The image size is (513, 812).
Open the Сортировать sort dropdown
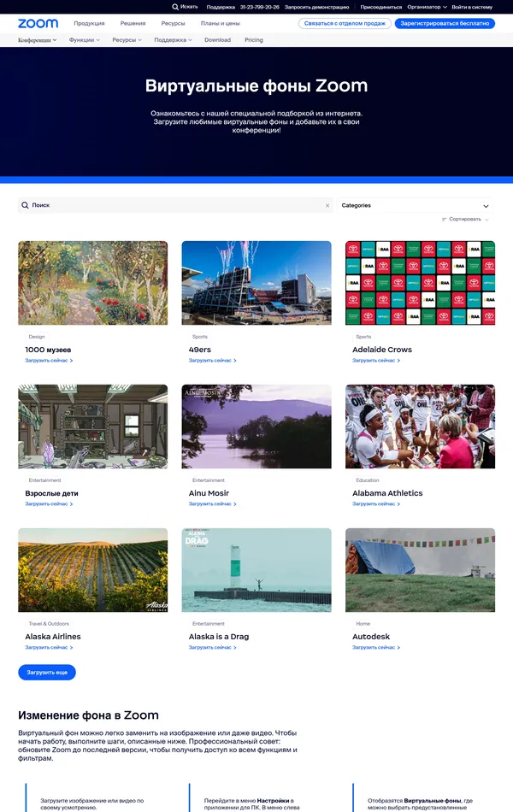pyautogui.click(x=465, y=220)
